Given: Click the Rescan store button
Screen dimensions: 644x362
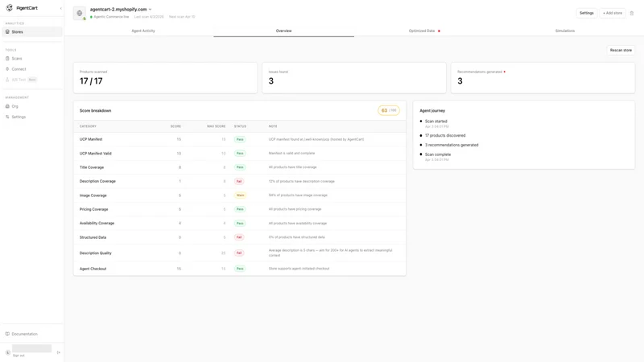Looking at the screenshot, I should pos(621,50).
